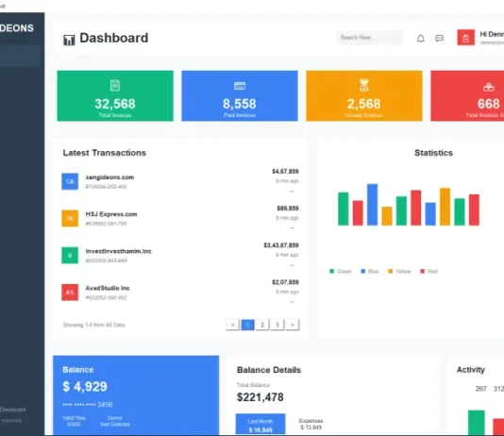
Task: Click the tallest blue bar in Statistics chart
Action: (372, 205)
